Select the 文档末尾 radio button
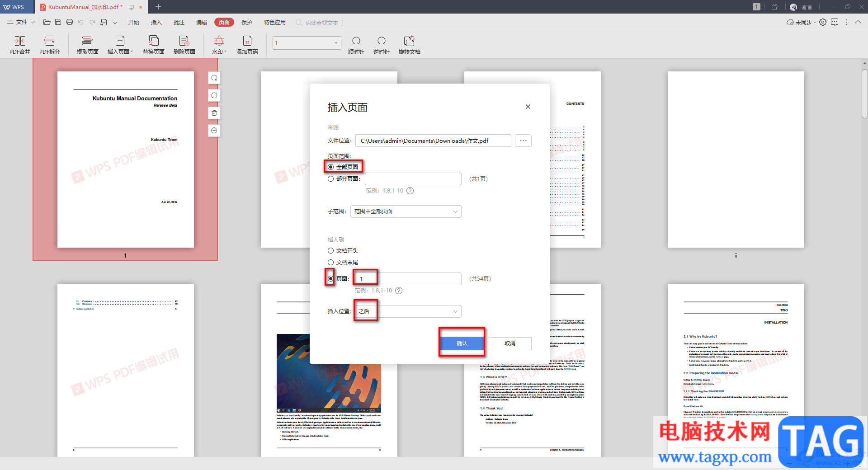 tap(331, 263)
